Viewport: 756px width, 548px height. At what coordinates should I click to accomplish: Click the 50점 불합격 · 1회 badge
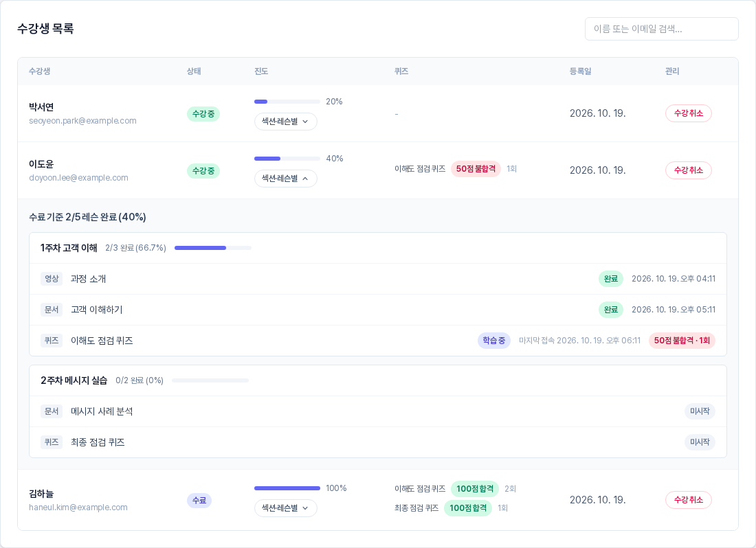[682, 341]
